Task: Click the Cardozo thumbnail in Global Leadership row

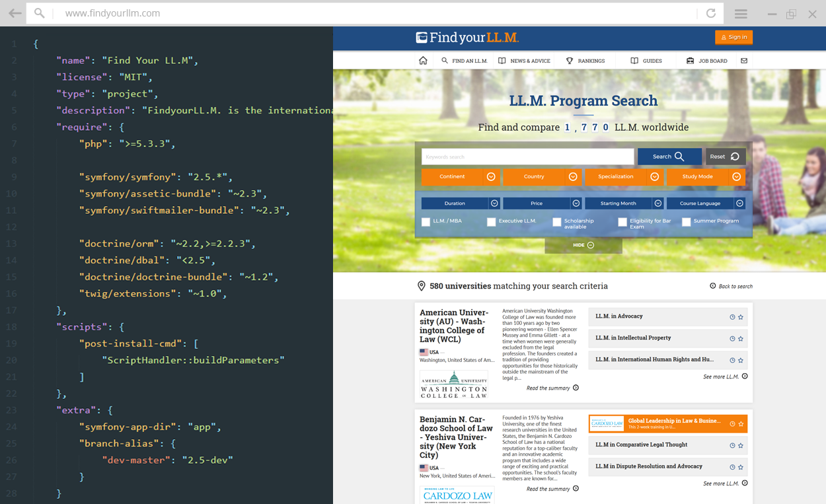Action: tap(607, 423)
